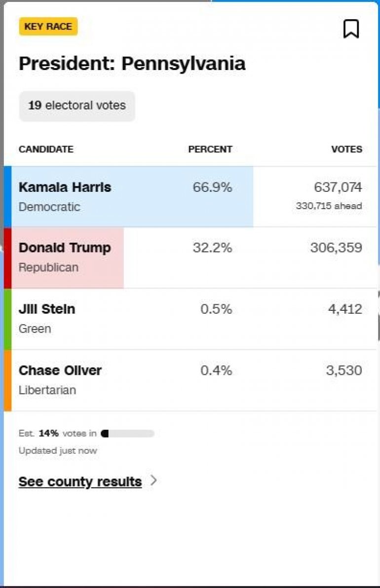Screen dimensions: 380x588
Task: Click the orange Libertarian color bar
Action: point(7,380)
